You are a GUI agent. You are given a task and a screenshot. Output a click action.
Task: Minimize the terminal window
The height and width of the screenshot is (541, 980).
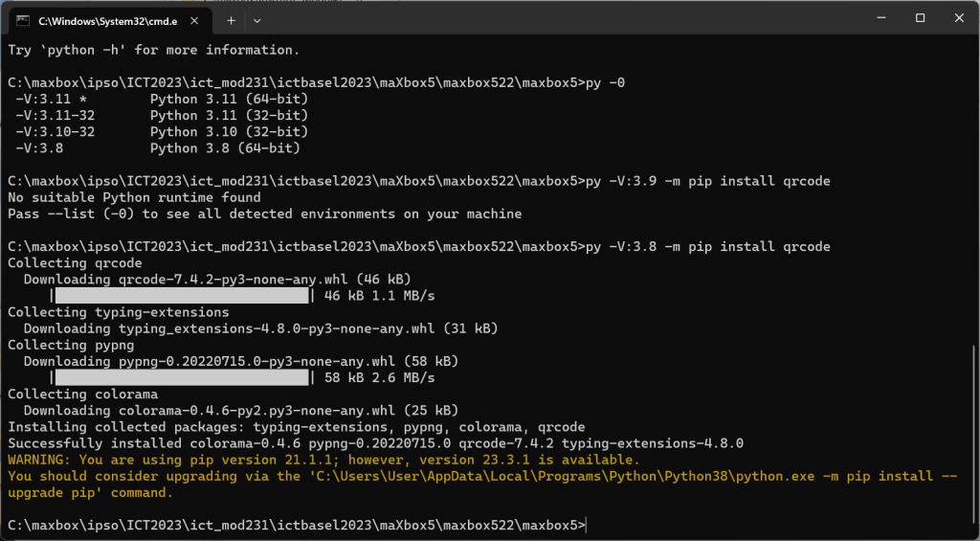click(x=877, y=18)
